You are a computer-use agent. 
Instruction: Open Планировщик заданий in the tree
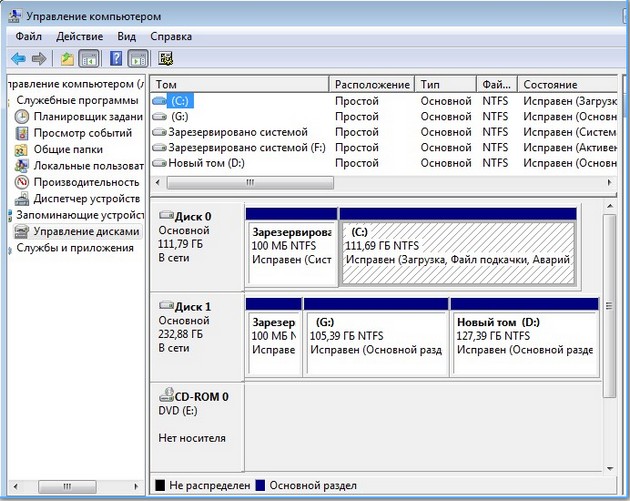point(88,117)
